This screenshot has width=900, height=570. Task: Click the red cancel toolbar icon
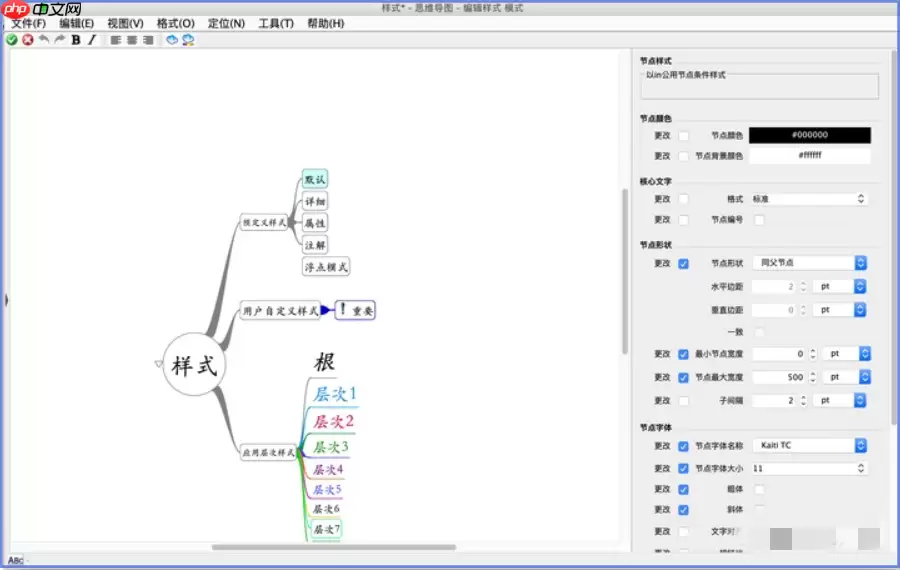click(28, 40)
